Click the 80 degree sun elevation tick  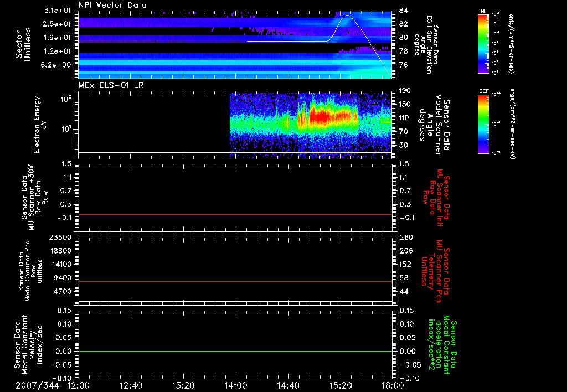point(404,38)
